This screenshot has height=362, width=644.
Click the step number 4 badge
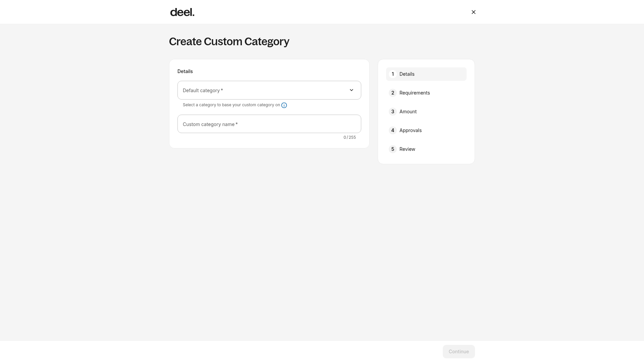tap(393, 130)
